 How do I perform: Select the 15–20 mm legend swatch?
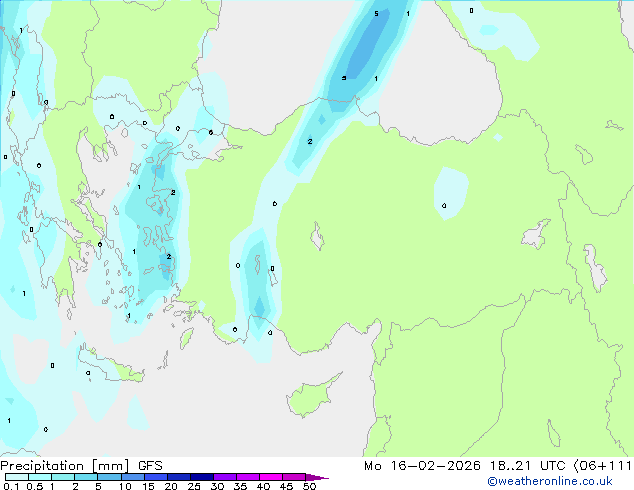pos(156,477)
